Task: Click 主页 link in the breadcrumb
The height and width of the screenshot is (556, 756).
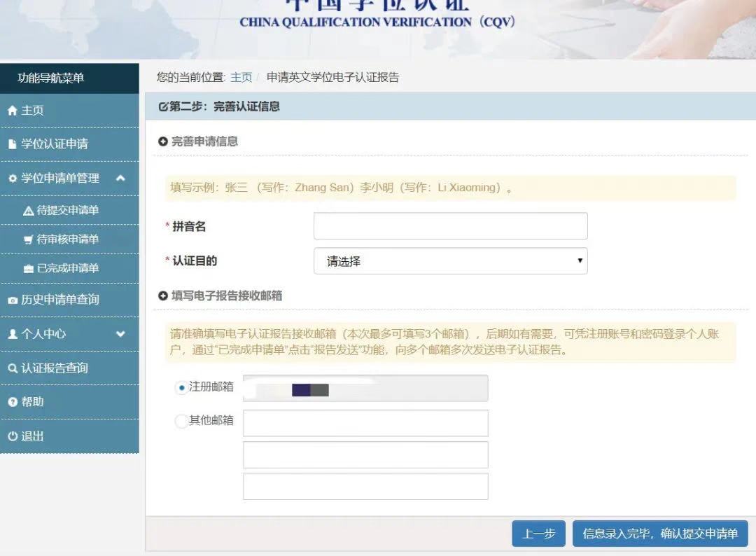Action: tap(241, 78)
